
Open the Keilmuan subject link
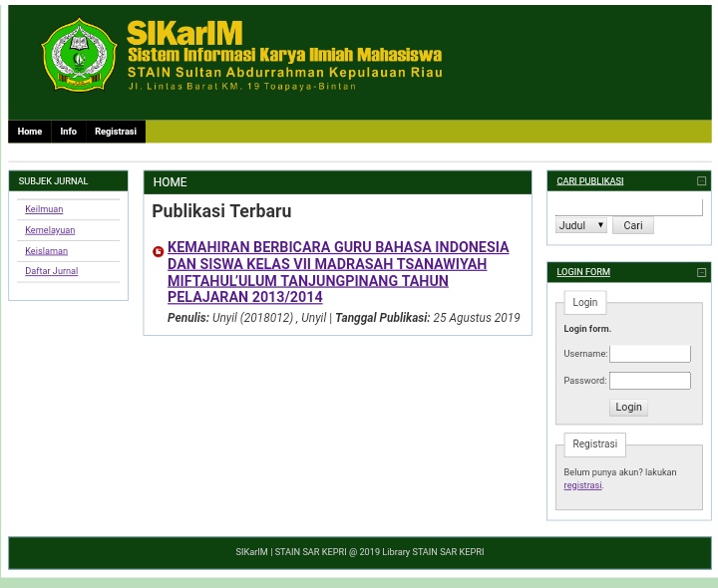tap(44, 209)
